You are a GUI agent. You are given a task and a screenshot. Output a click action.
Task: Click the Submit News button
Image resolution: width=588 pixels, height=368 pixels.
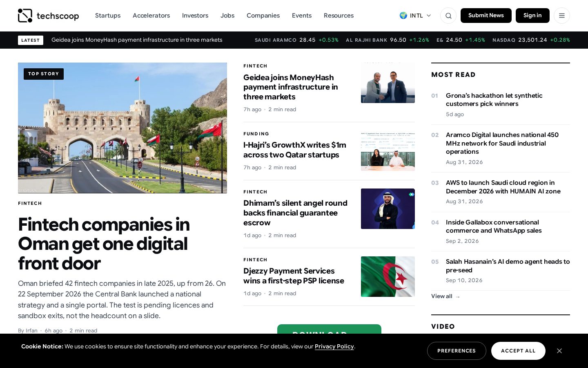click(486, 16)
